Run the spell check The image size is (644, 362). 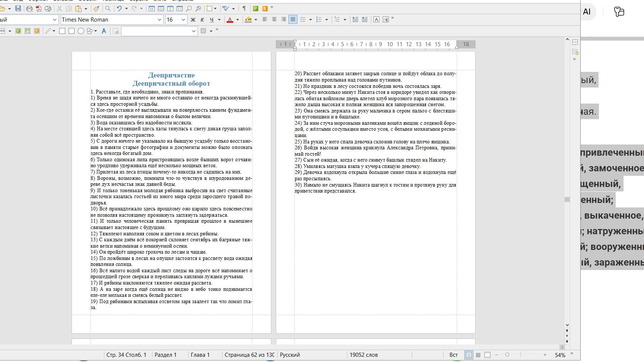pyautogui.click(x=225, y=8)
